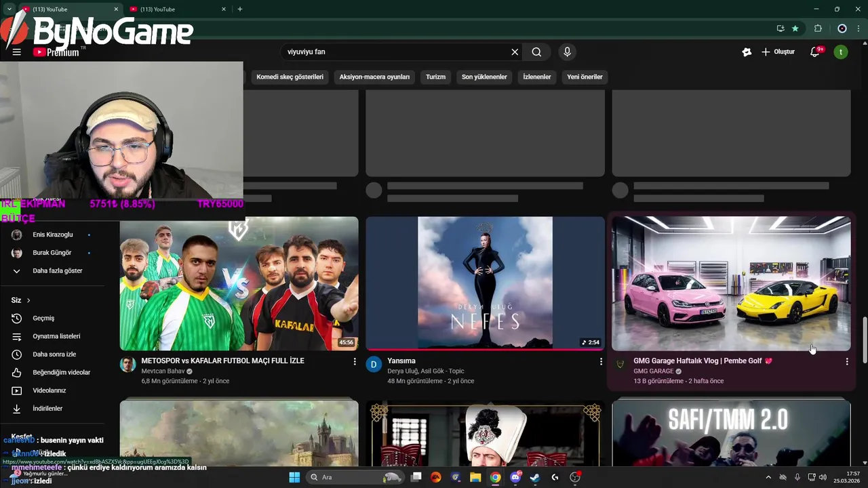The width and height of the screenshot is (868, 488).
Task: Open the green 't' account avatar
Action: pyautogui.click(x=841, y=52)
